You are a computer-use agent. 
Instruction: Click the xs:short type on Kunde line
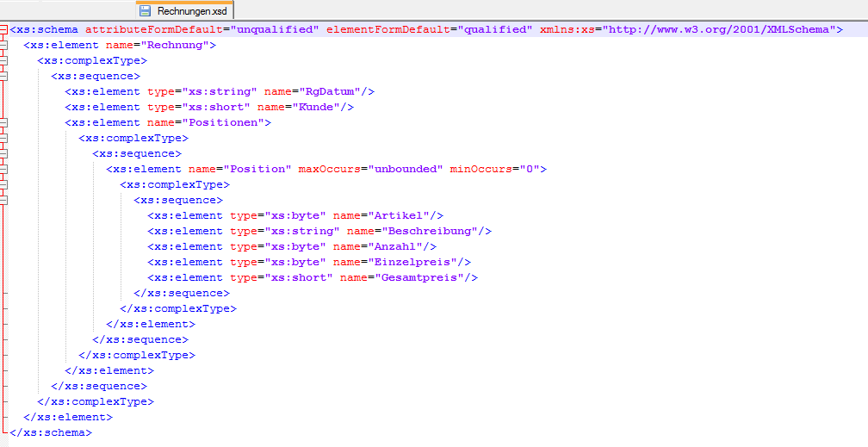(216, 107)
